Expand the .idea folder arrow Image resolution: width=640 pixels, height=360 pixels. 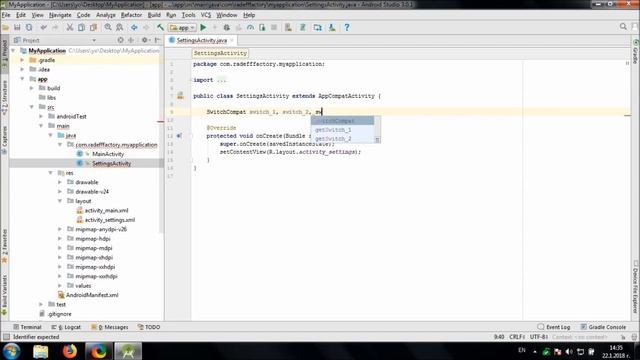pyautogui.click(x=22, y=69)
